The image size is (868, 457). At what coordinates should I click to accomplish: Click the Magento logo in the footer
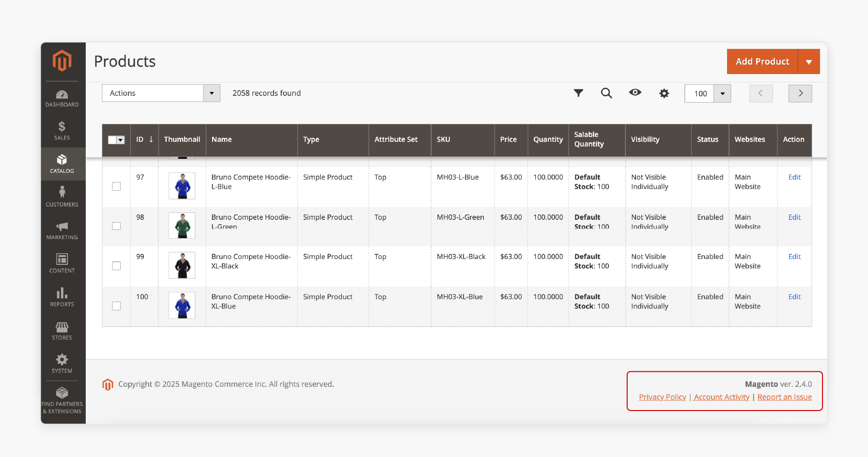click(x=108, y=384)
